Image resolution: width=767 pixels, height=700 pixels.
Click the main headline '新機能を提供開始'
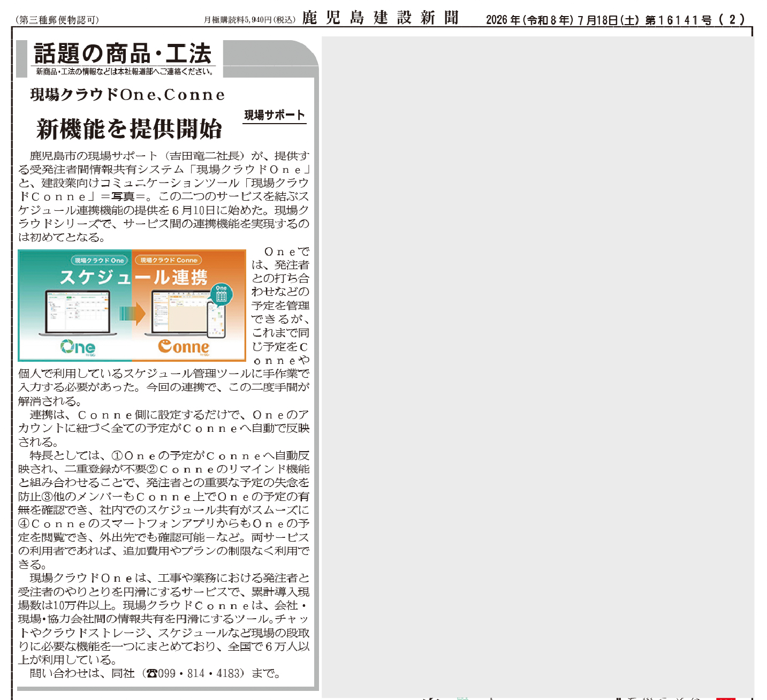click(129, 129)
